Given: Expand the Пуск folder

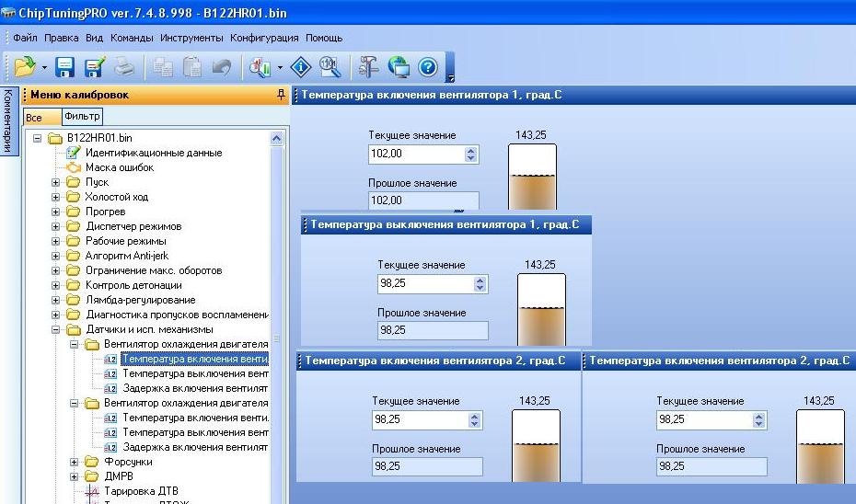Looking at the screenshot, I should tap(55, 182).
